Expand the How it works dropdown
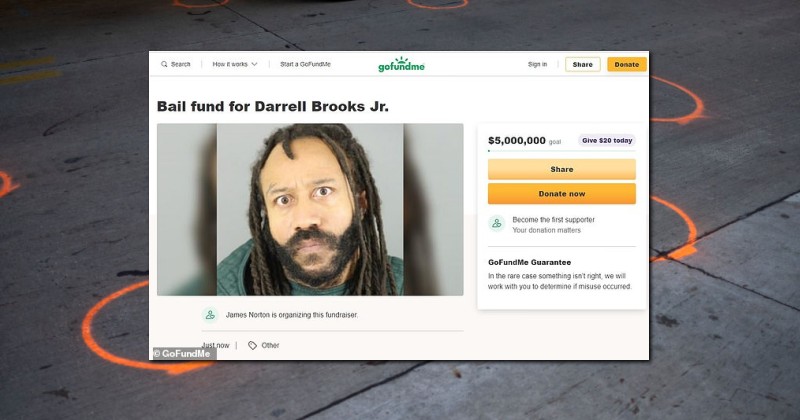 (x=235, y=64)
